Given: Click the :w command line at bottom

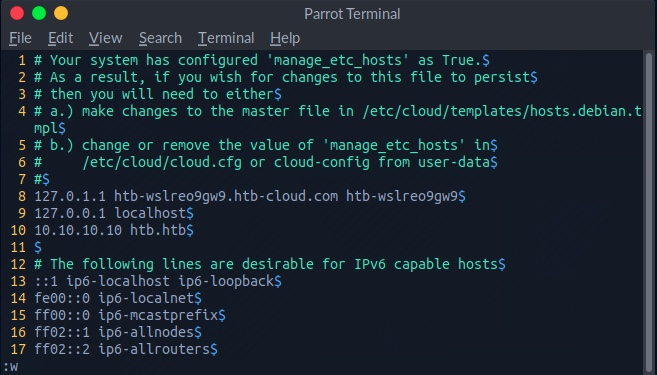Looking at the screenshot, I should (10, 367).
